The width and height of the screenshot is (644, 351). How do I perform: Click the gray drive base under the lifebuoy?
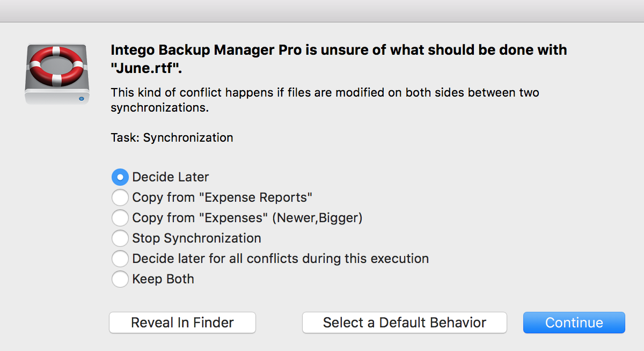pyautogui.click(x=56, y=97)
